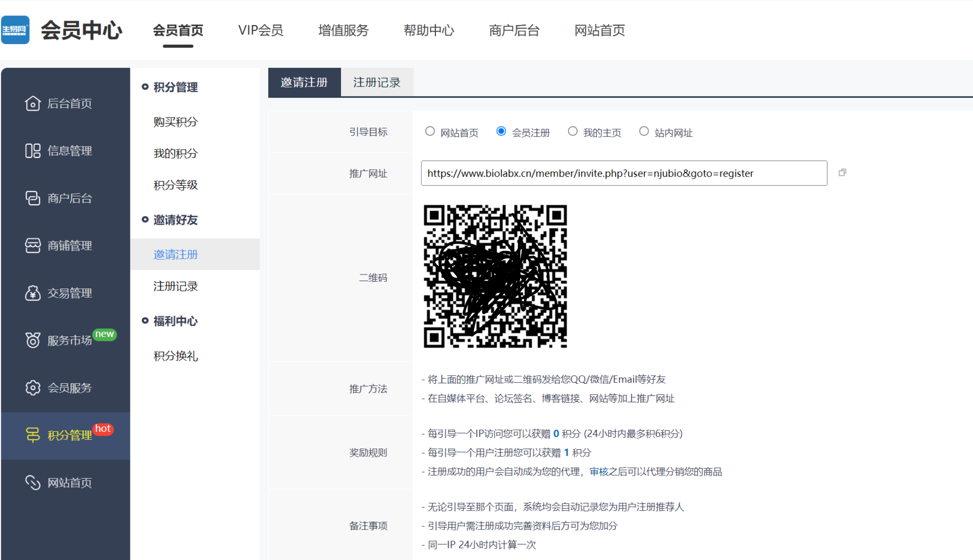Image resolution: width=973 pixels, height=560 pixels.
Task: Click the 网站首页 link icon in sidebar
Action: click(x=32, y=483)
